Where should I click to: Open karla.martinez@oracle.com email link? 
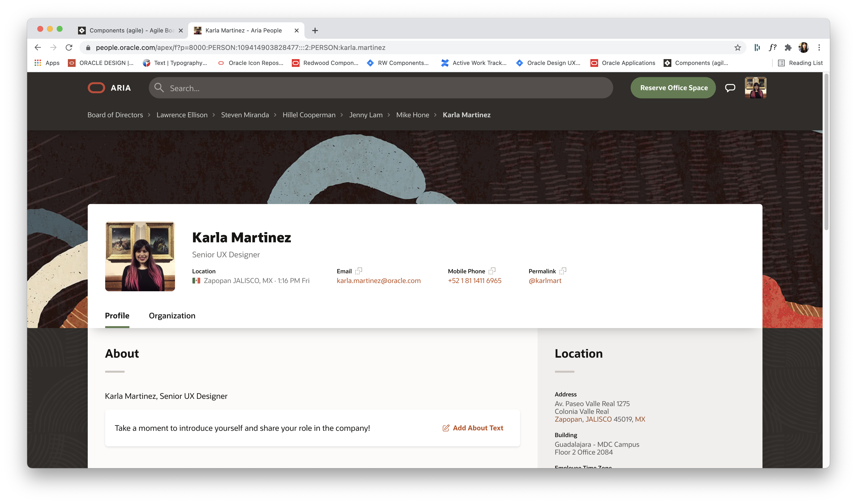pyautogui.click(x=379, y=281)
